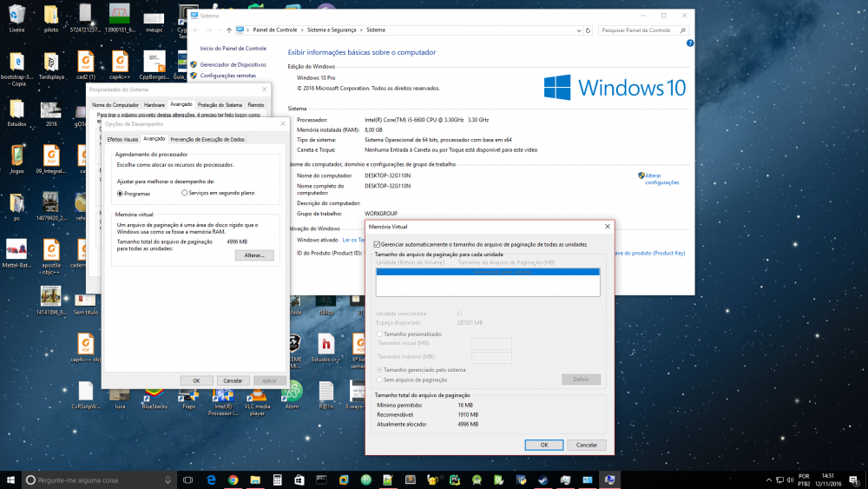Open Microsoft Edge from the taskbar
868x489 pixels.
coord(211,479)
